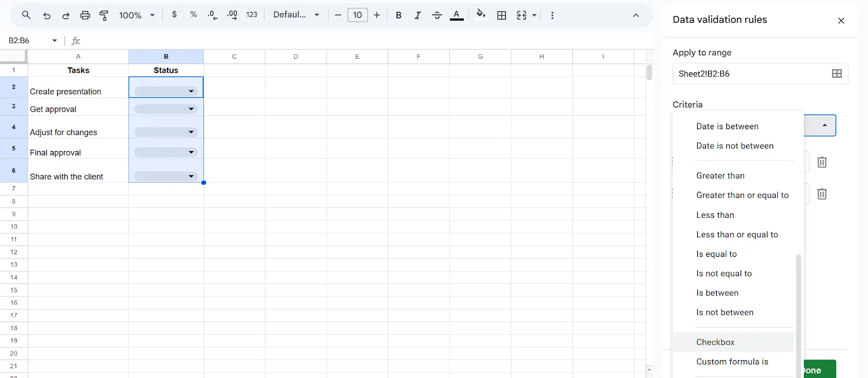
Task: Print the spreadsheet
Action: (85, 15)
